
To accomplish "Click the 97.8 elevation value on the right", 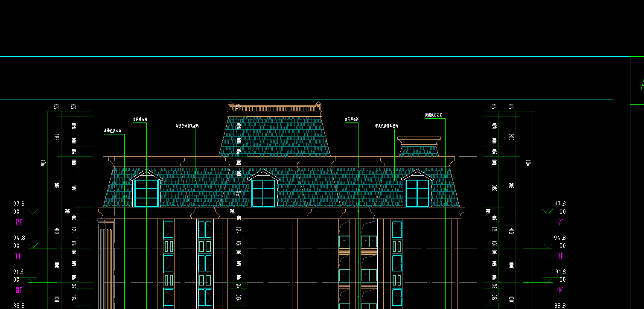I will [560, 204].
